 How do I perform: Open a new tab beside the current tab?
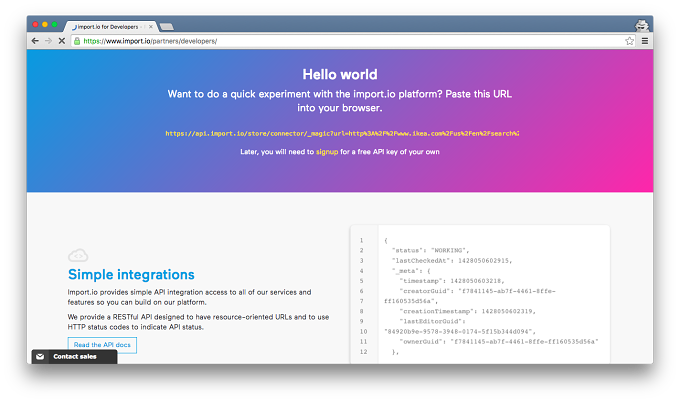(167, 27)
